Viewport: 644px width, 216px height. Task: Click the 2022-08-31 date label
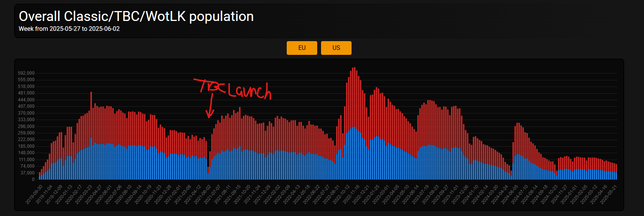(x=331, y=195)
